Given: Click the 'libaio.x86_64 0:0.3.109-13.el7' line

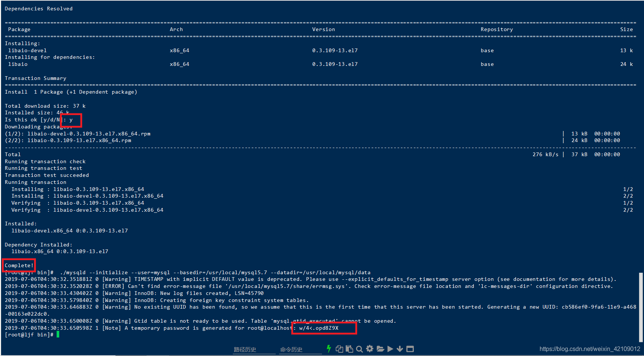Looking at the screenshot, I should point(60,251).
